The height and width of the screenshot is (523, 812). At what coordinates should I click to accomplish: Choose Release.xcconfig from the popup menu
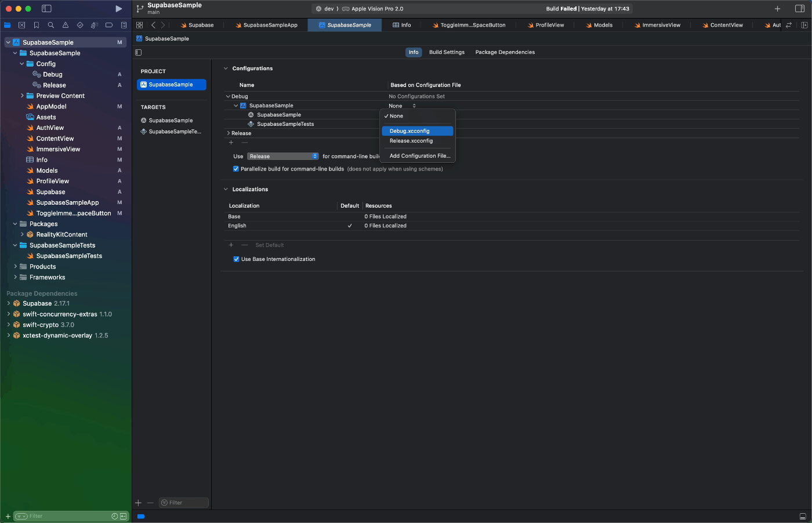418,141
